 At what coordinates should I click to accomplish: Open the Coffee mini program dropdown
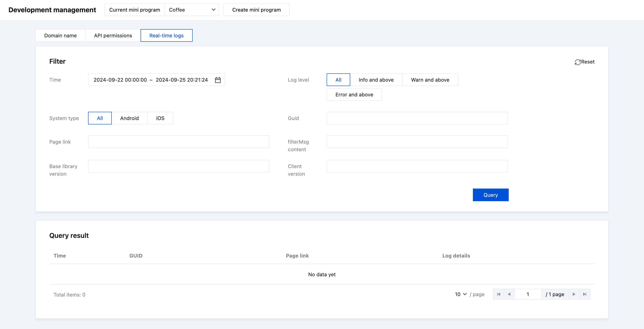click(192, 10)
